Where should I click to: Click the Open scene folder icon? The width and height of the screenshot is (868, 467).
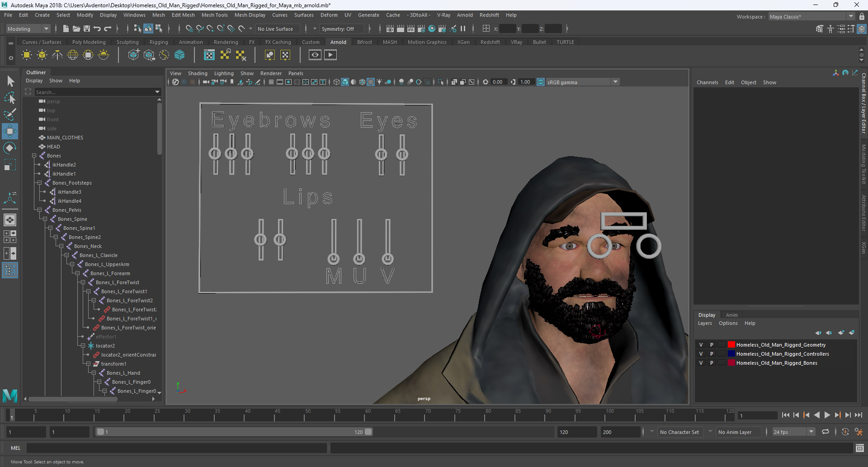click(x=76, y=29)
